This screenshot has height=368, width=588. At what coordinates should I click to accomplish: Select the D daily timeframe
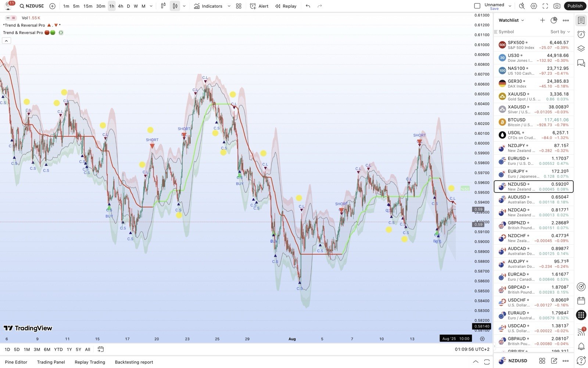(128, 6)
